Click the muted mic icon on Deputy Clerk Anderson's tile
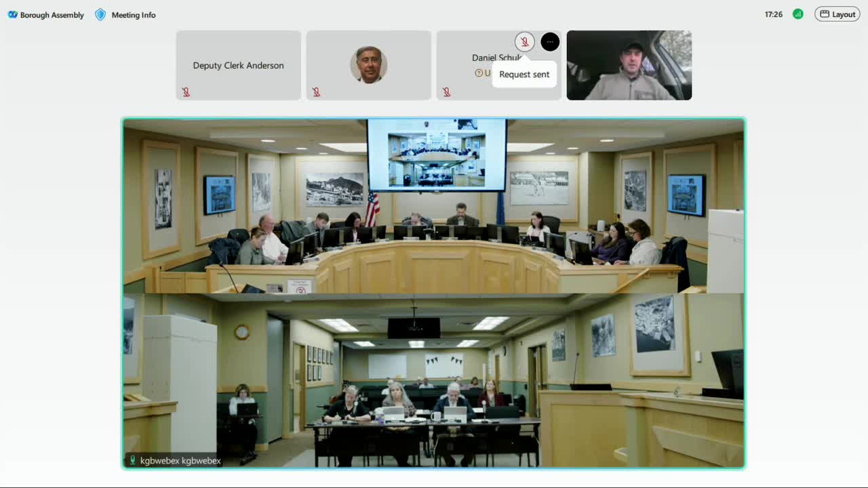868x488 pixels. 186,92
